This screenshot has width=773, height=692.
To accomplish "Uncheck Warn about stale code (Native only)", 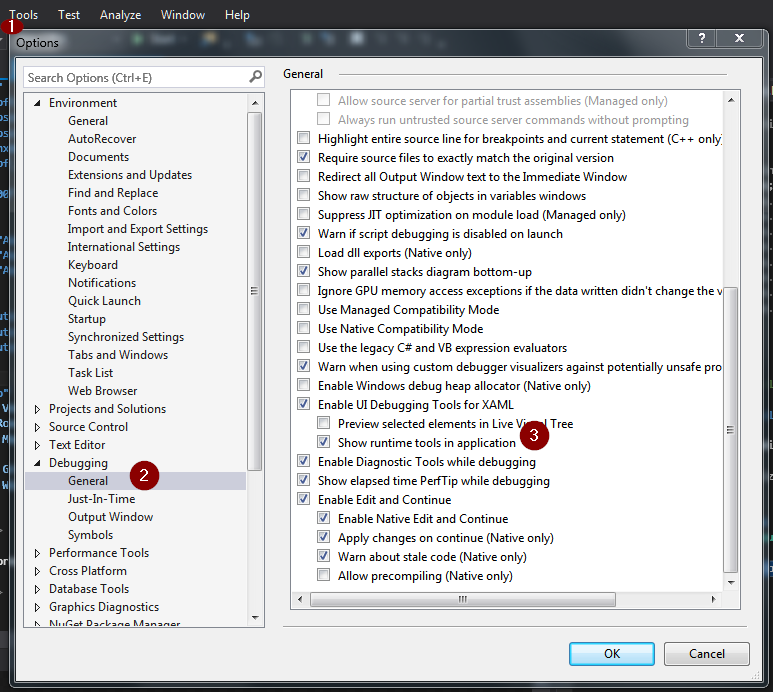I will click(323, 556).
